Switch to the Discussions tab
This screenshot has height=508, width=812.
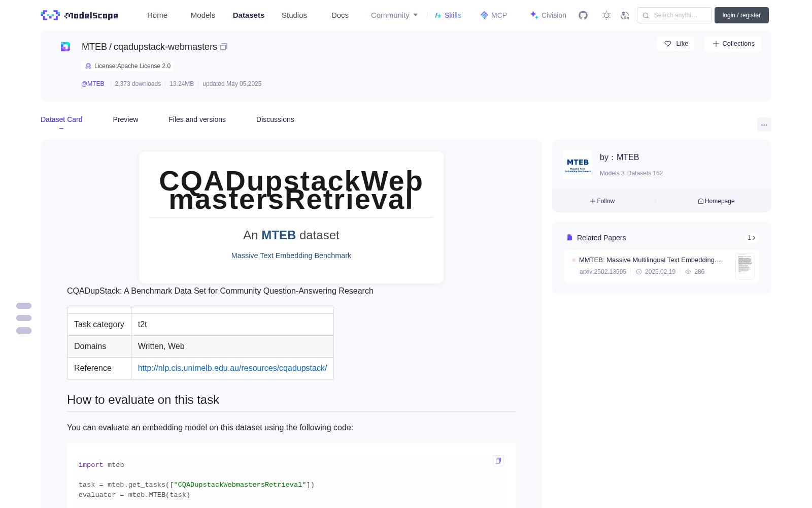point(275,119)
